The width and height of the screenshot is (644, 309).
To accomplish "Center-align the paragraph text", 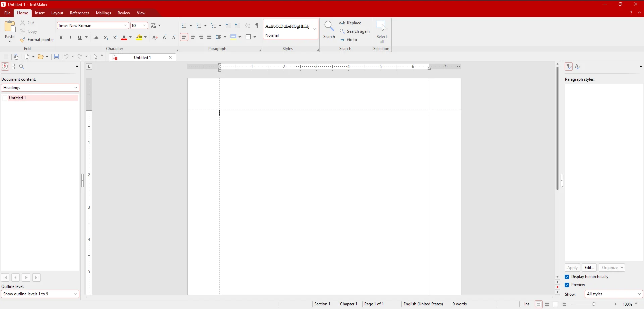I will click(x=193, y=37).
